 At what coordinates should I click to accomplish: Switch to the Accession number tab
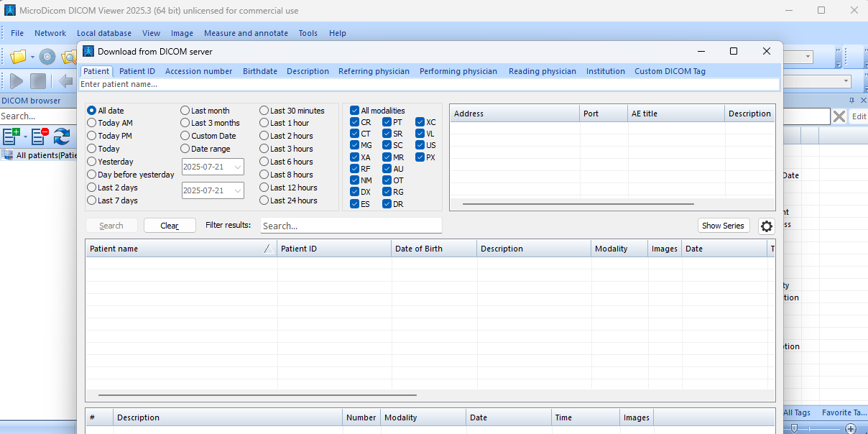tap(198, 71)
